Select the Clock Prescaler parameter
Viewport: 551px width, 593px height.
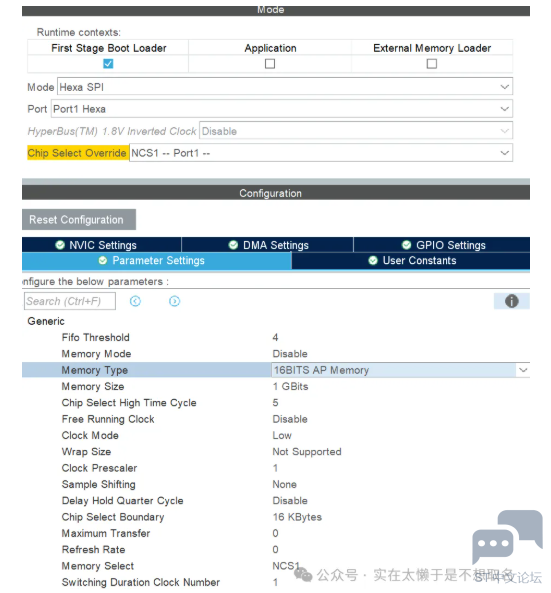click(x=99, y=468)
